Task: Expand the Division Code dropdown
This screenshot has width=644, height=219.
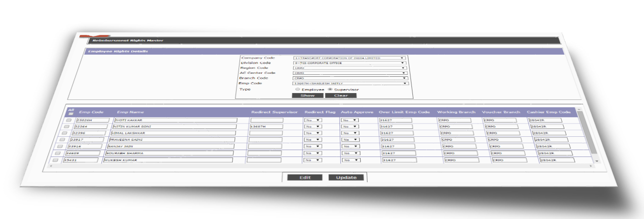Action: 349,63
